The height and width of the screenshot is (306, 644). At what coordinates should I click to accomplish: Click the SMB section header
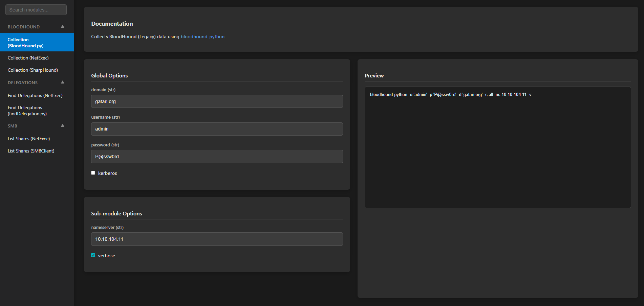(13, 126)
